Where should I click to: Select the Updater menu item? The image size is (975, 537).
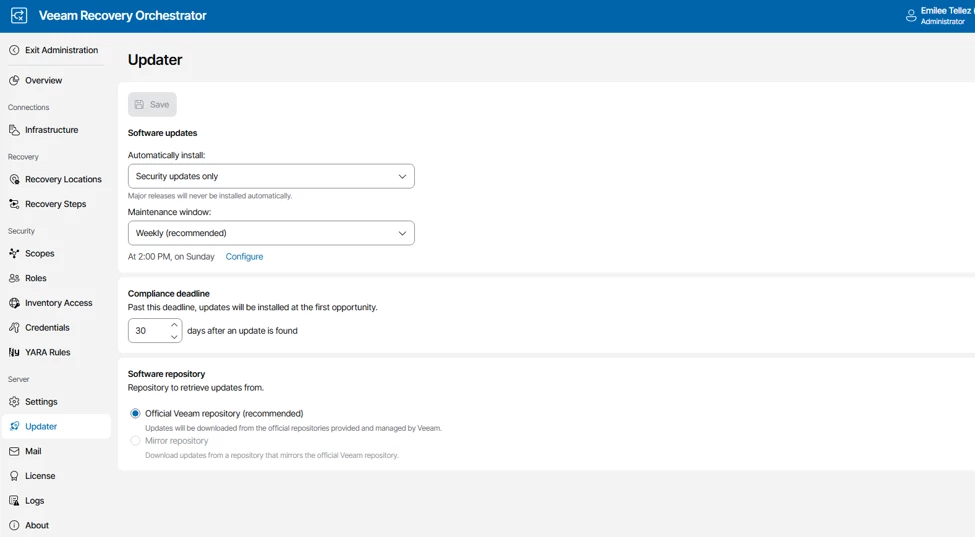pos(56,426)
